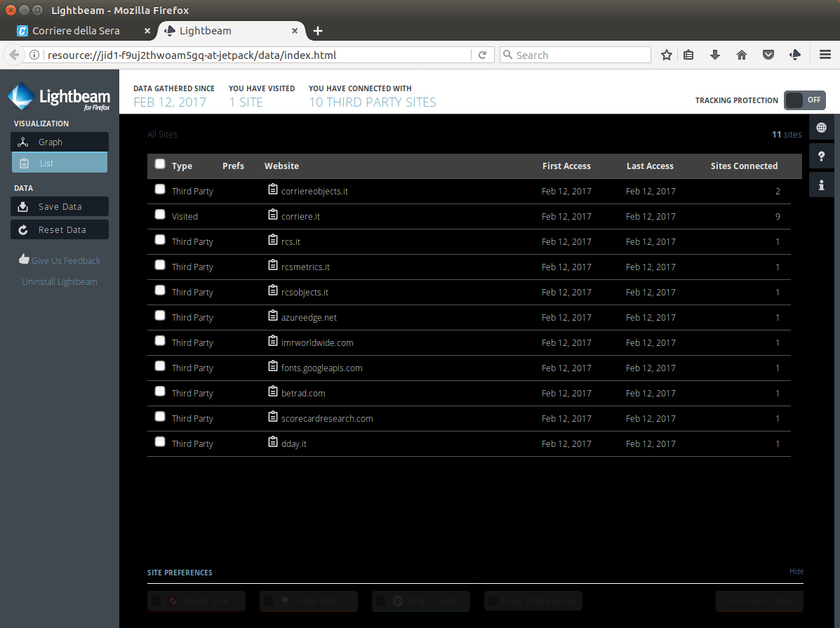Open the Firefox hamburger menu
Screen dimensions: 840x628
tap(825, 55)
